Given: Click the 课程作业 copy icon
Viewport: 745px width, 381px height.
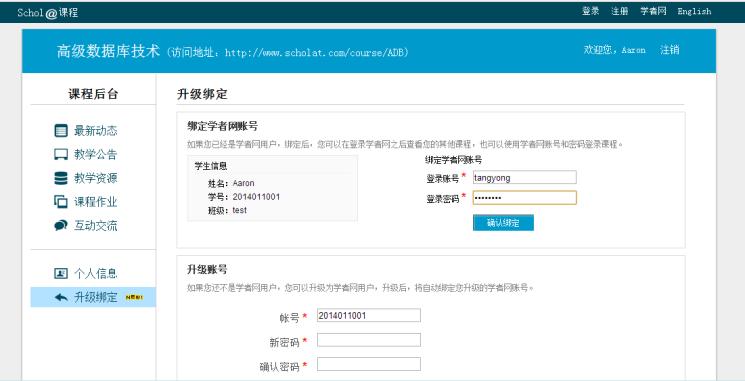Looking at the screenshot, I should [61, 202].
